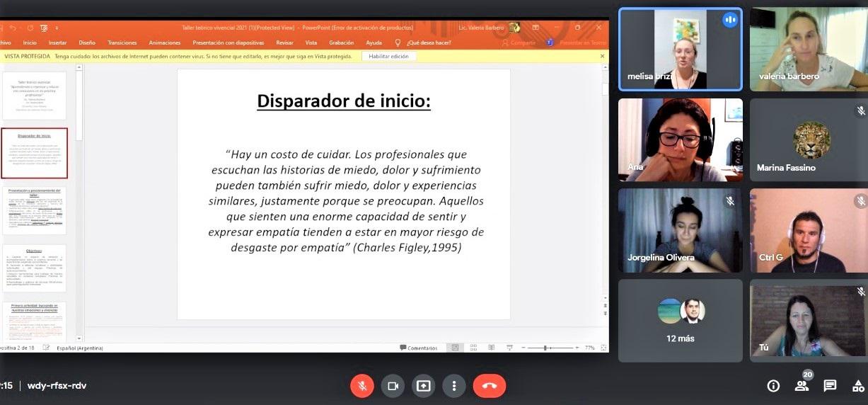868x405 pixels.
Task: Open the Vista ribbon tab
Action: [311, 42]
